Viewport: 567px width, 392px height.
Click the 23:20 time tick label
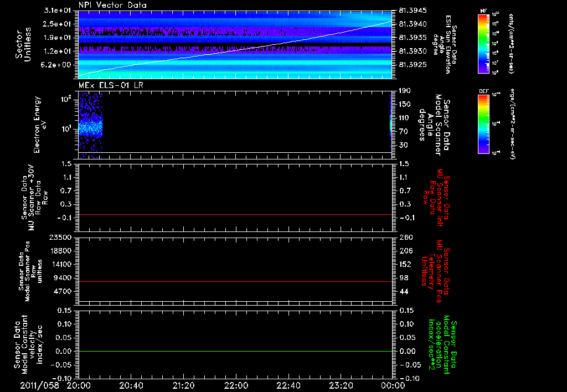click(341, 385)
